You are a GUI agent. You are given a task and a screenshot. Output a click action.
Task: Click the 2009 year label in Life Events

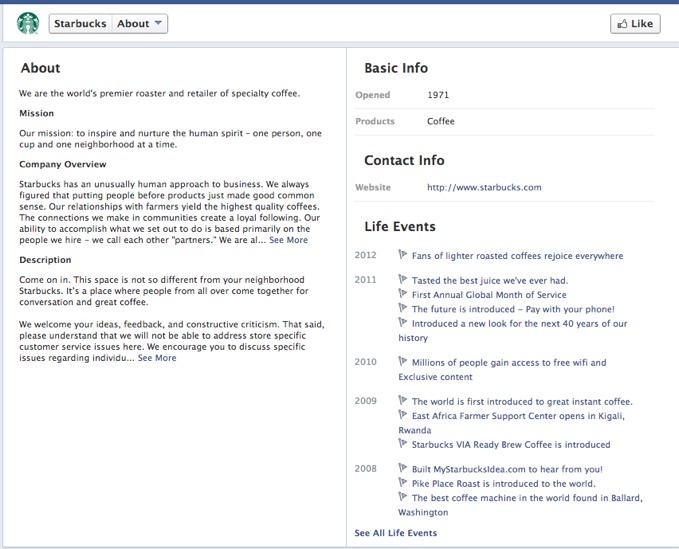365,401
